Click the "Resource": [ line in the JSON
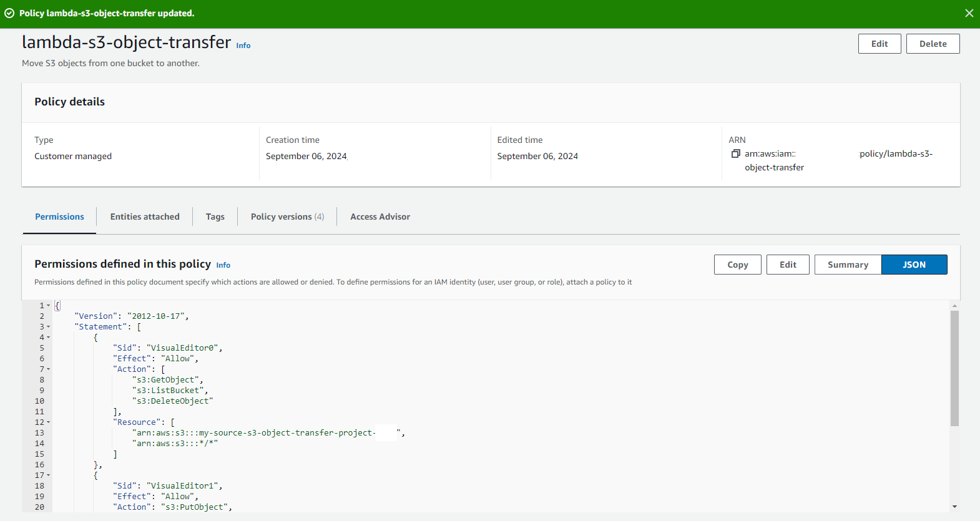980x521 pixels. 144,422
